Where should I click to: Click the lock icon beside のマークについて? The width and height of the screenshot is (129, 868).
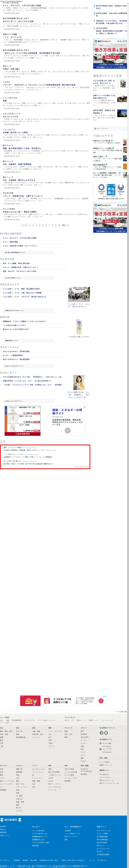pos(95,128)
